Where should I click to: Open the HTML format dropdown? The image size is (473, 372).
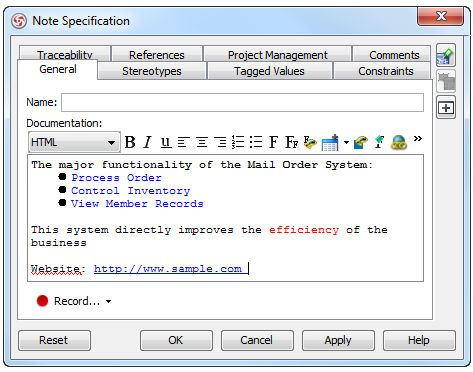(x=74, y=142)
